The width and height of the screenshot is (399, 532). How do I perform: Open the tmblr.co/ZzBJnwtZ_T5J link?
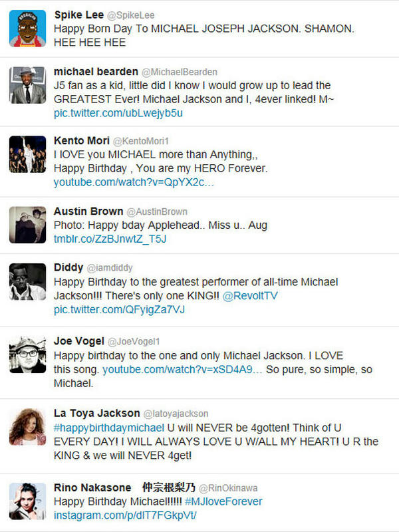(110, 238)
